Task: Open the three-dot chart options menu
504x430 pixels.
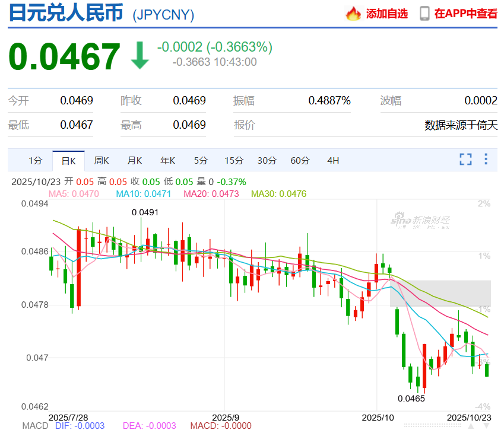Action: [486, 159]
